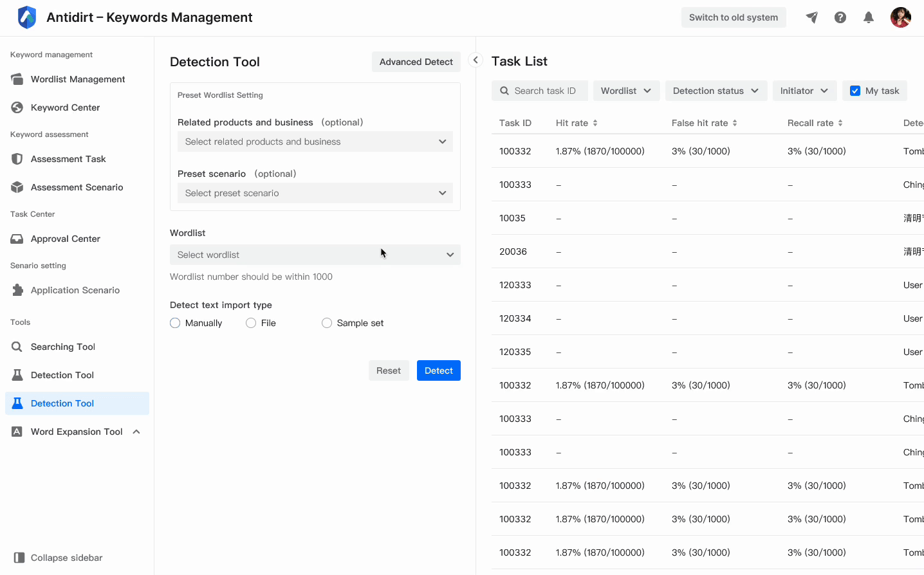Click the Approval Center inbox icon
Screen dimensions: 924x575
(17, 239)
